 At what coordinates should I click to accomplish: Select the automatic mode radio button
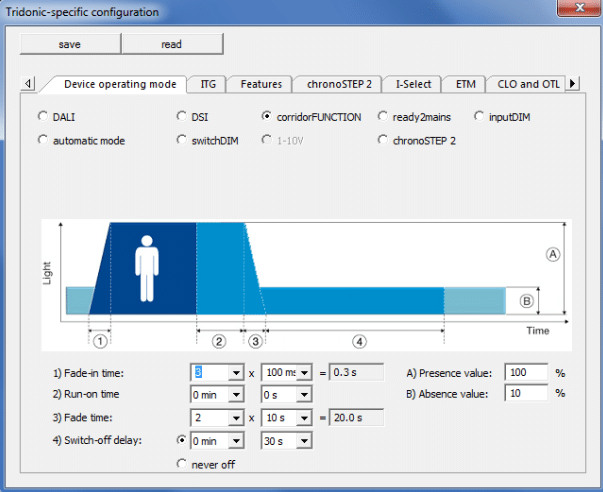[x=43, y=140]
